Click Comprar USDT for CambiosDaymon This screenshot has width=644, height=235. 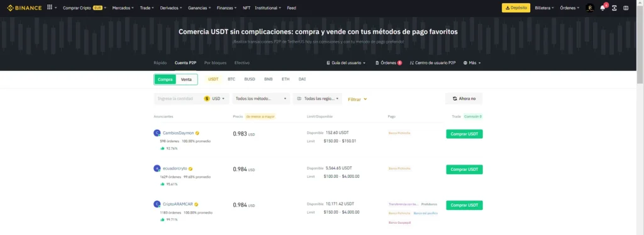pyautogui.click(x=464, y=134)
